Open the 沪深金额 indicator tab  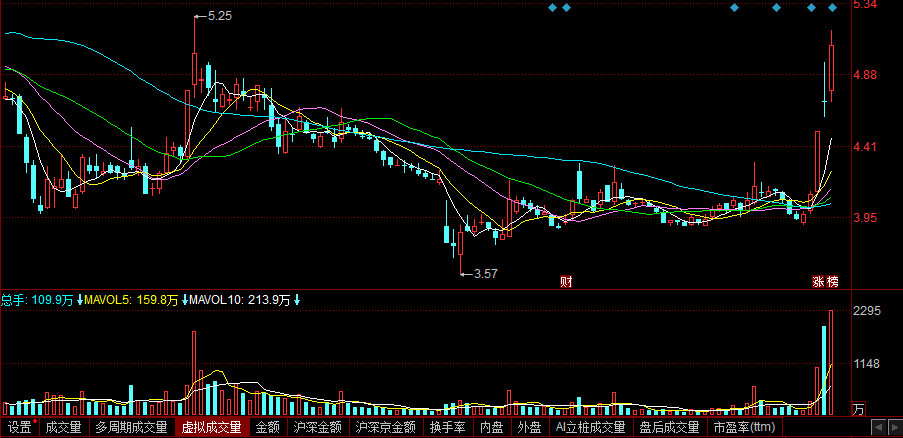tap(317, 428)
